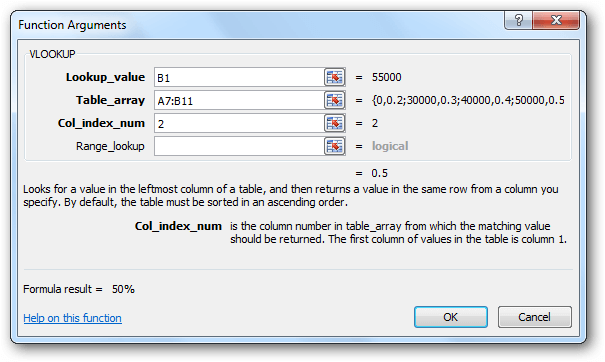605x362 pixels.
Task: Open the Help on this function link
Action: click(x=73, y=318)
